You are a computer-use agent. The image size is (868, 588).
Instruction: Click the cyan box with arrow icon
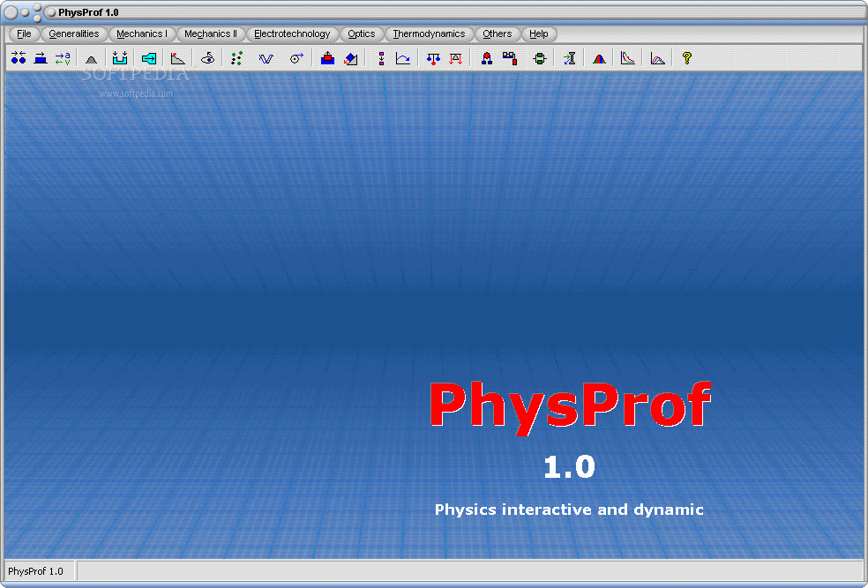149,58
